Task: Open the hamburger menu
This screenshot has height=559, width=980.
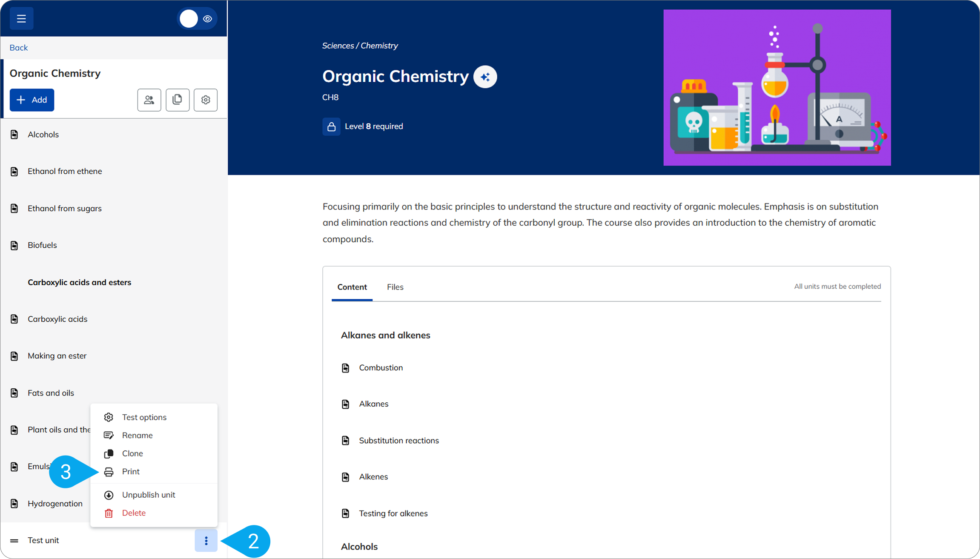Action: click(21, 19)
